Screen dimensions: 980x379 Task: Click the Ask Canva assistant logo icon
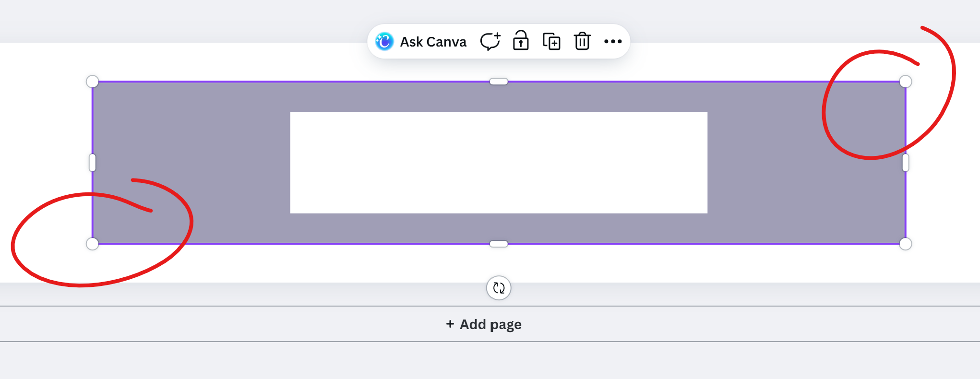[x=384, y=42]
